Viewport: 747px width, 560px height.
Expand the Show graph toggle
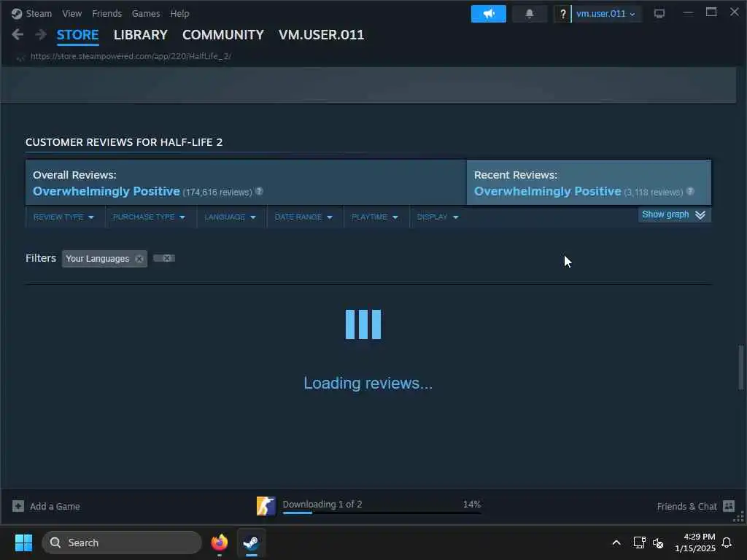pos(674,215)
